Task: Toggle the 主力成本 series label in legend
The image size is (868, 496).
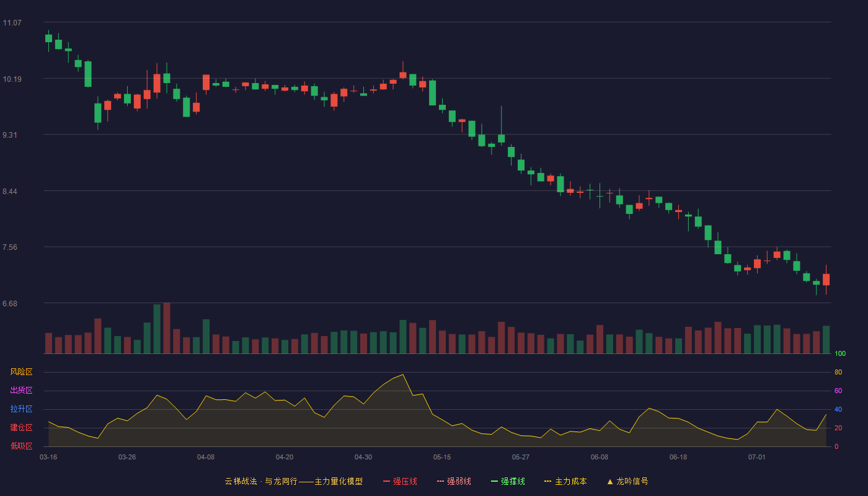Action: point(570,481)
